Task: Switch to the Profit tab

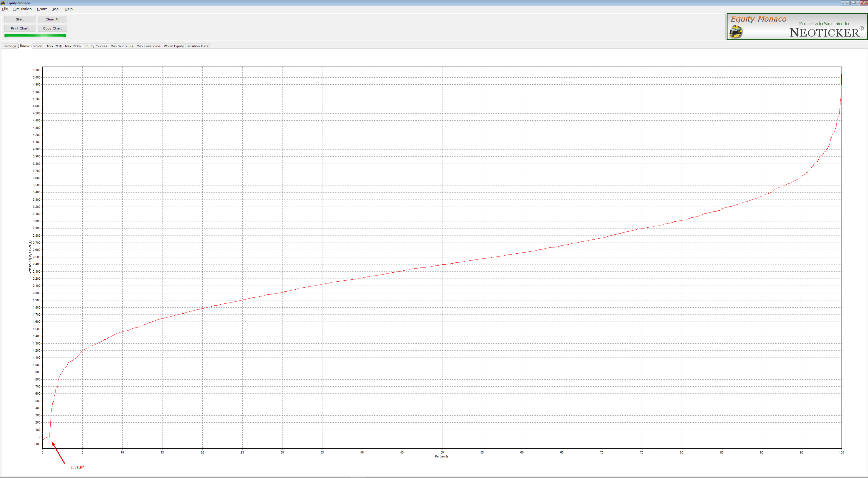Action: tap(37, 46)
